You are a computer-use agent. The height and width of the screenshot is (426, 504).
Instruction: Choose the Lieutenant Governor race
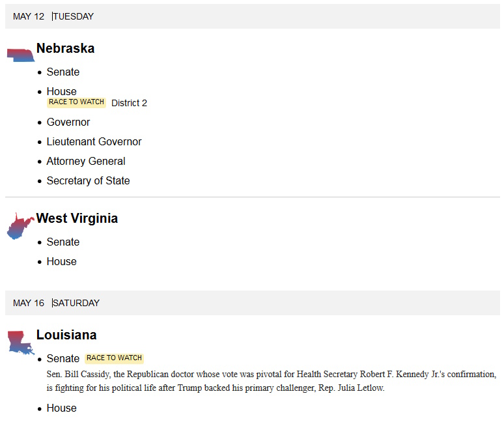(94, 141)
